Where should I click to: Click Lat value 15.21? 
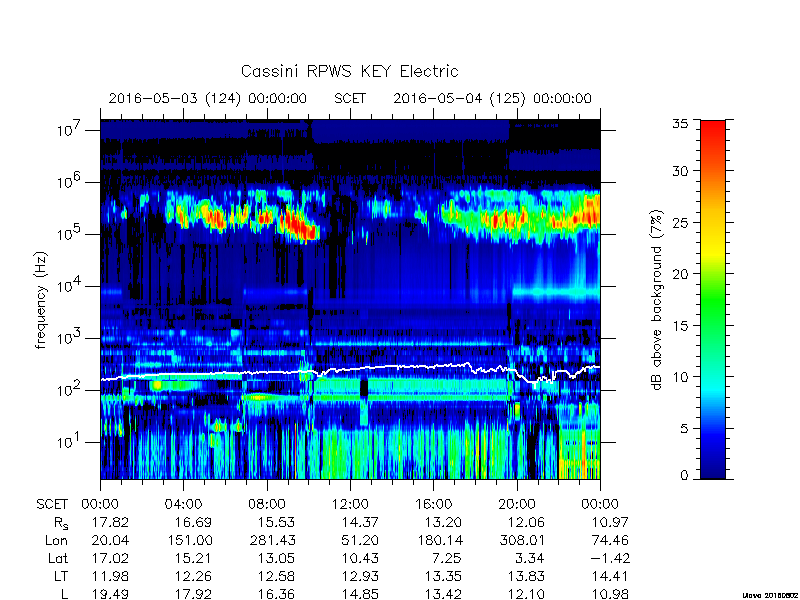(x=193, y=559)
